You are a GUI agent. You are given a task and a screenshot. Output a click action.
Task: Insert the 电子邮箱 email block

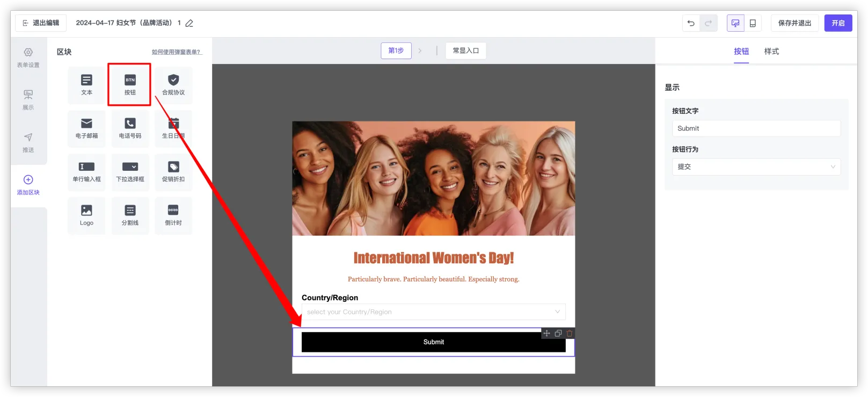coord(86,128)
